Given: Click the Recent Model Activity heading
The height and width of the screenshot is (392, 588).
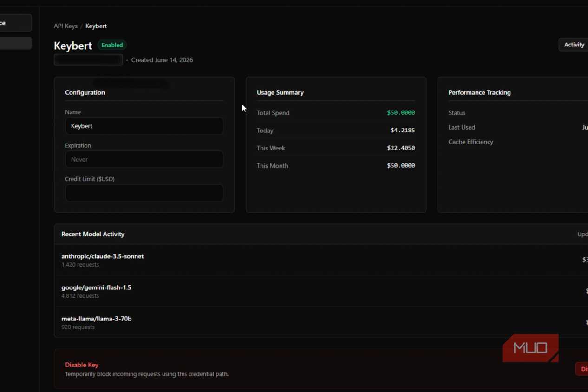Looking at the screenshot, I should tap(93, 234).
